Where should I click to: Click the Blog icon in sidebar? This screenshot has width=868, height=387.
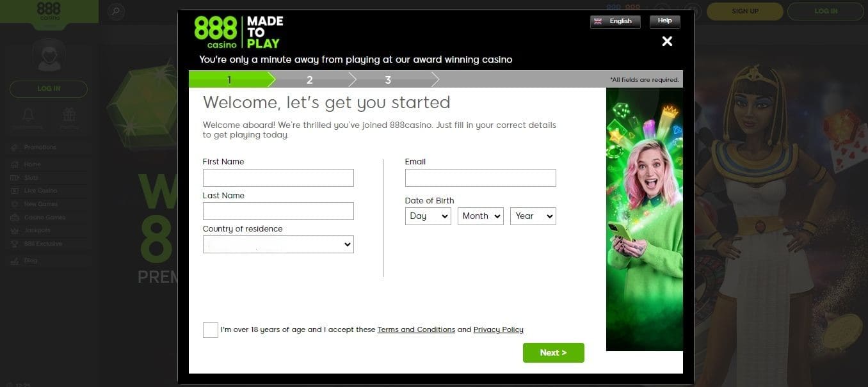pos(15,261)
